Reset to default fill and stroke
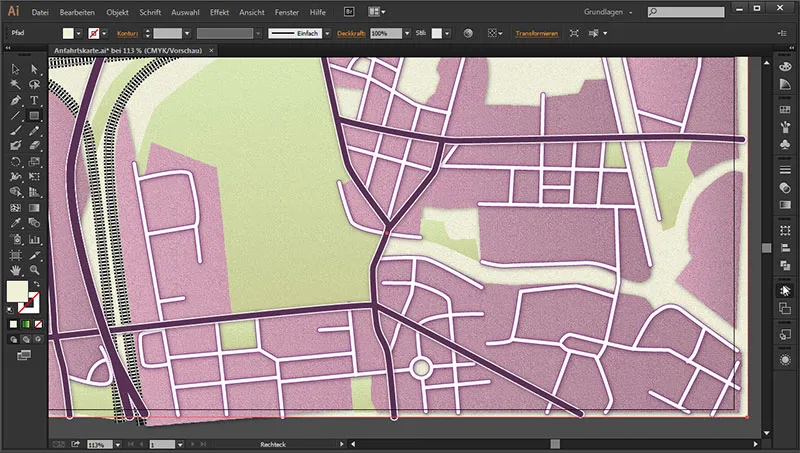The width and height of the screenshot is (800, 453). [x=10, y=310]
